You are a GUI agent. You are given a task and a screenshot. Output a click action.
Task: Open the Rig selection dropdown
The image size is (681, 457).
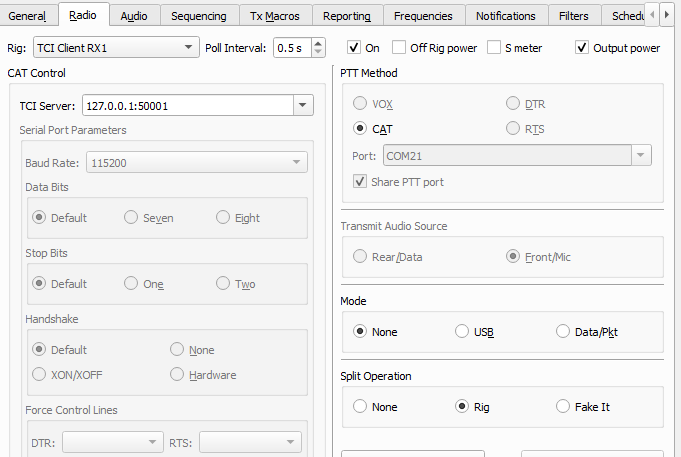coord(190,48)
